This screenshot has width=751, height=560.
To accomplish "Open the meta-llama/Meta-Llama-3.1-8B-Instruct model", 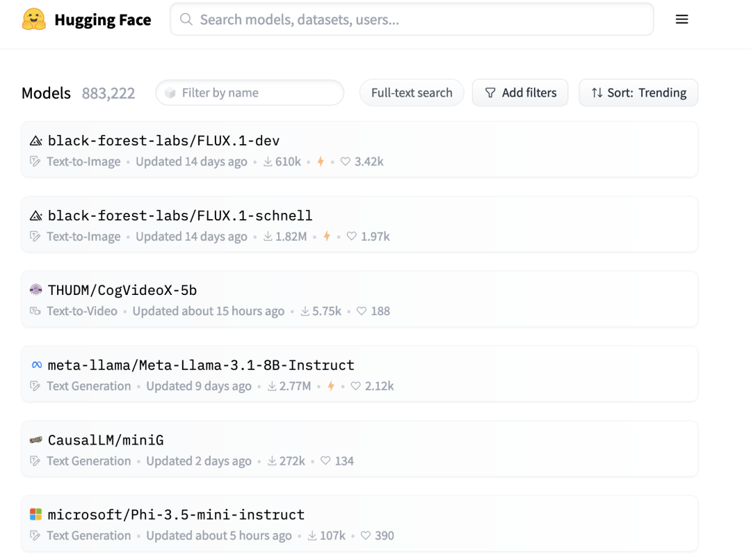I will 201,365.
